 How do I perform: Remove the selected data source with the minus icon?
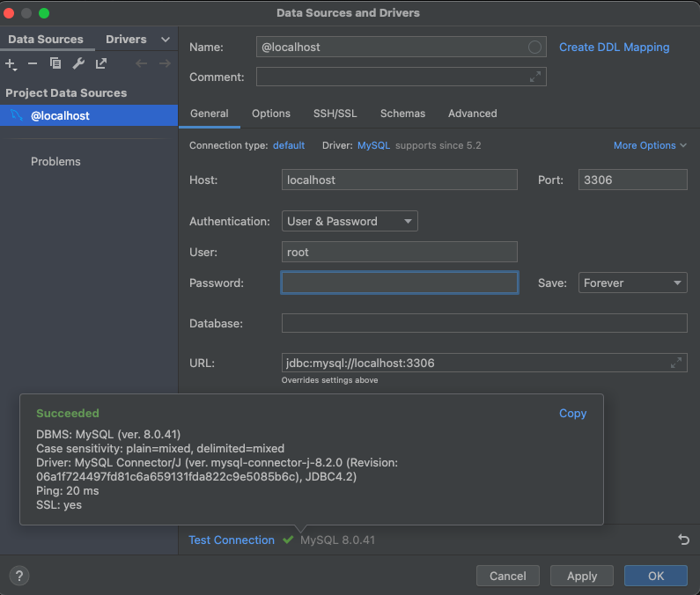click(33, 63)
